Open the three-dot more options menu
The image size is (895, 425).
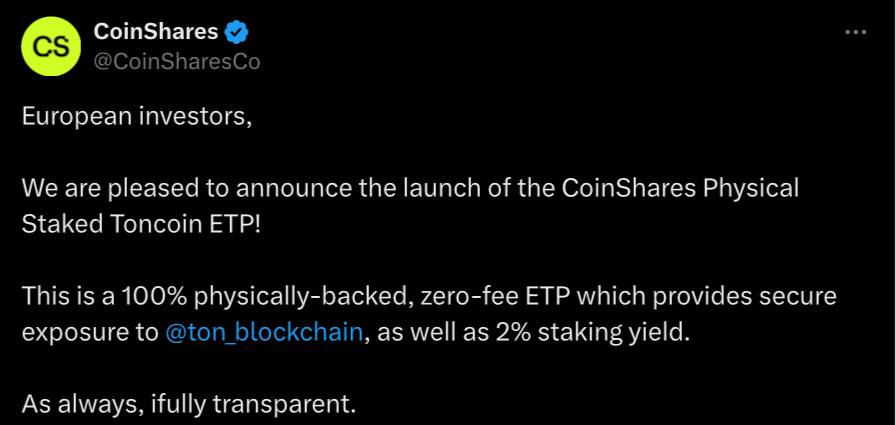pos(855,32)
